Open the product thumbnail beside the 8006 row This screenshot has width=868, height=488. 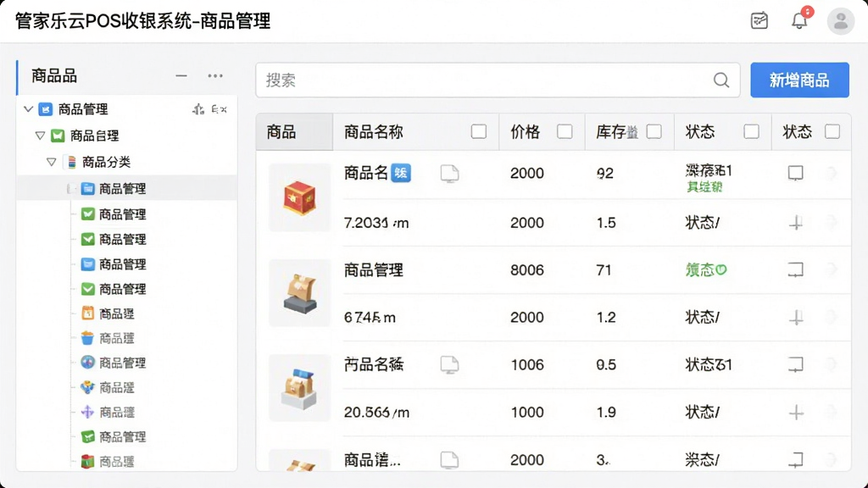[x=299, y=293]
